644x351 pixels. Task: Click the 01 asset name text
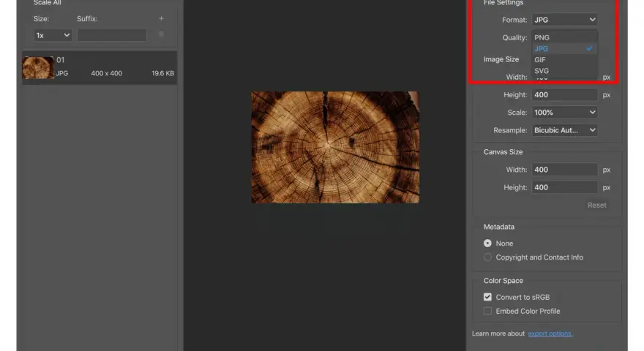click(60, 60)
